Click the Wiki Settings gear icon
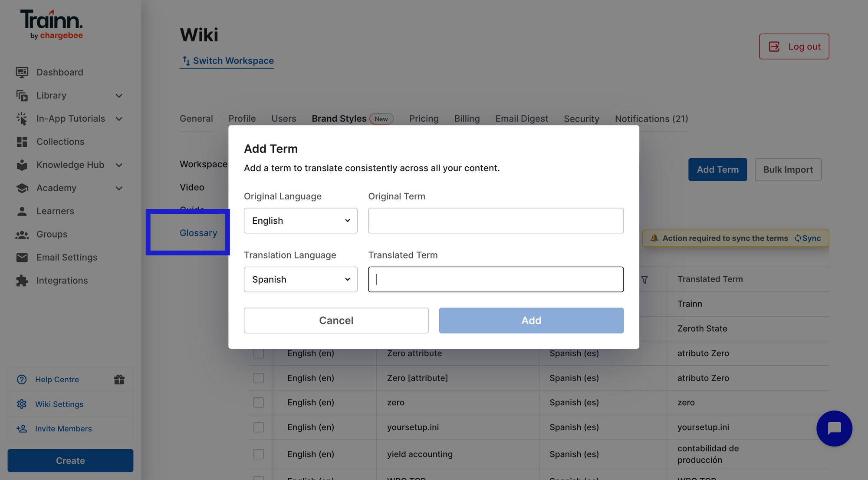Screen dimensions: 868x480 coord(22,404)
